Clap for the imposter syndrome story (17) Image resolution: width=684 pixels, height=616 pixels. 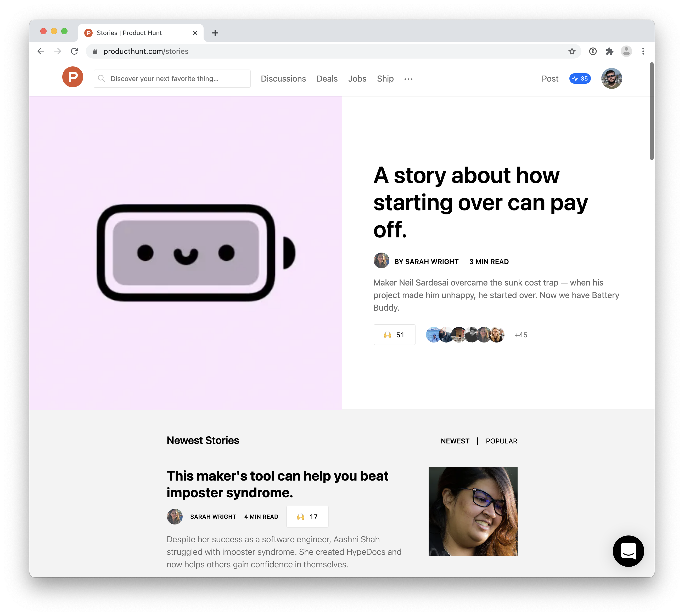click(307, 516)
